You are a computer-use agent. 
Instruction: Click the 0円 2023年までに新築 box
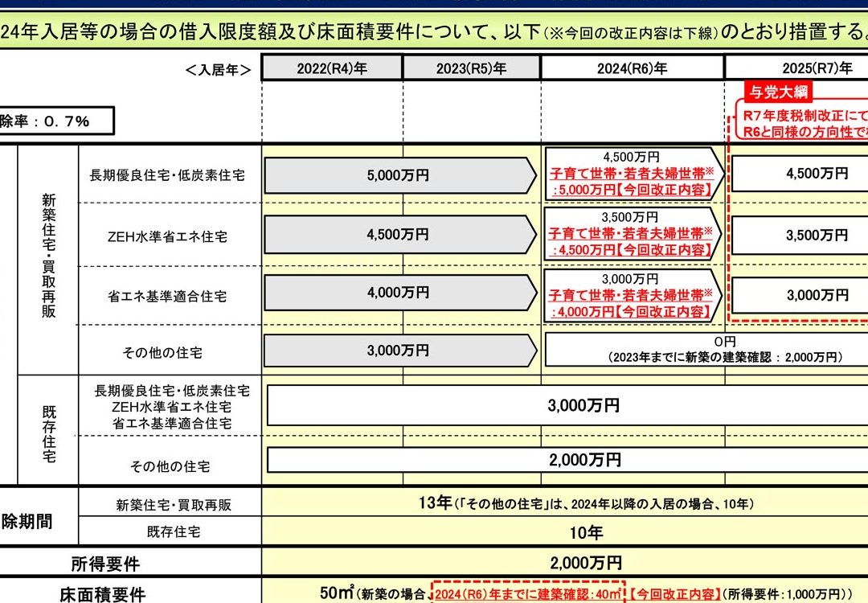tap(707, 350)
